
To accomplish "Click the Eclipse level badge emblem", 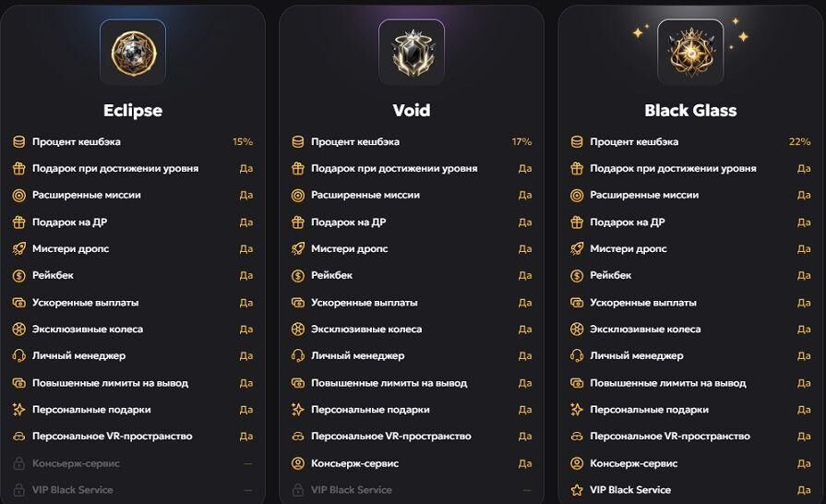I will coord(133,52).
